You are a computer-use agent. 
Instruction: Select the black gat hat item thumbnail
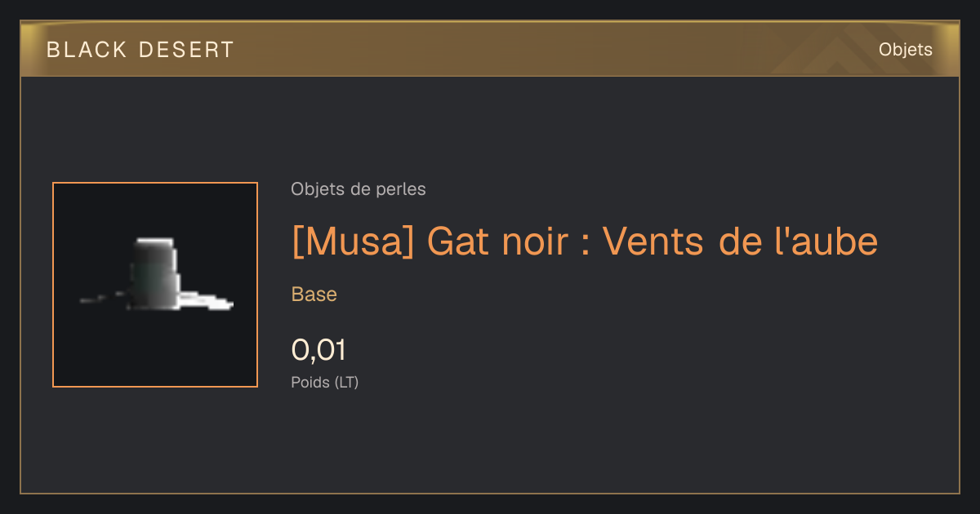(x=155, y=285)
